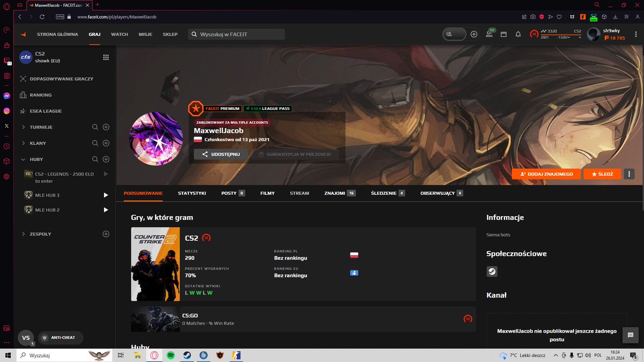Screen dimensions: 644x362
Task: Open the Counter-Strike 2 game cover thumbnail
Action: 156,264
